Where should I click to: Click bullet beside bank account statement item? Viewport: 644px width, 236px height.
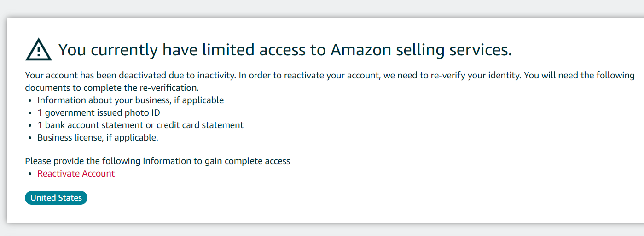point(30,125)
